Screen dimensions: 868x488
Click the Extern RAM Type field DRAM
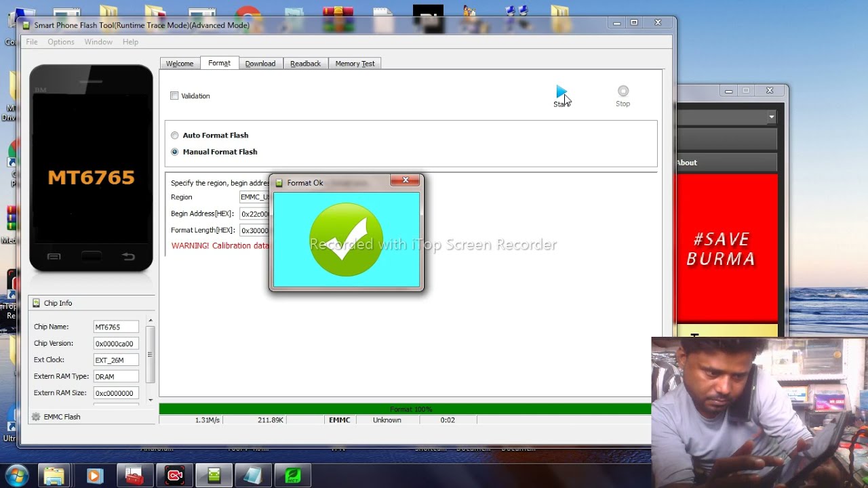pos(116,377)
